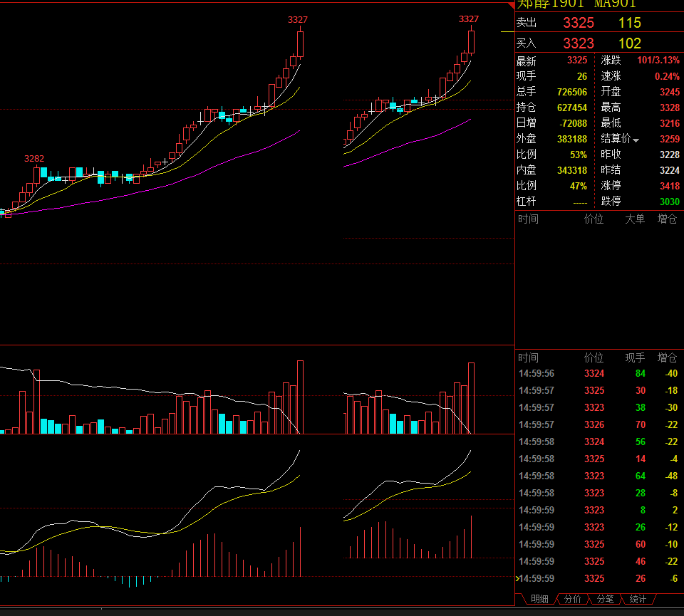Click the yellow arrow marking the latest trade row
The image size is (684, 616).
click(x=517, y=579)
